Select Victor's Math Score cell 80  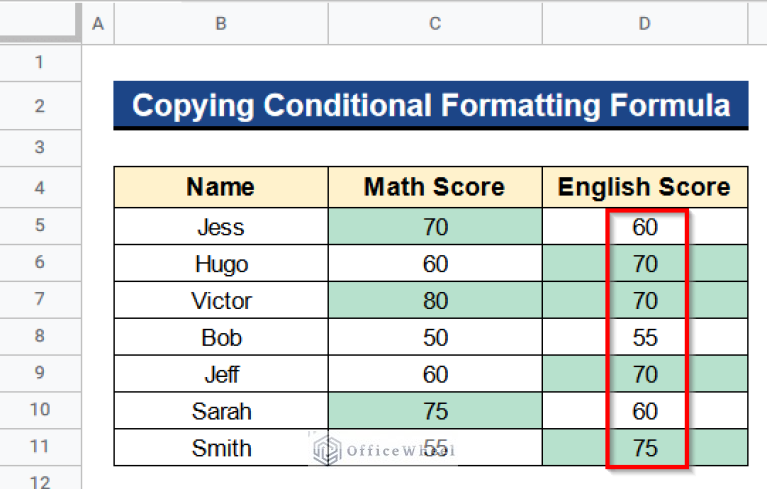(435, 301)
